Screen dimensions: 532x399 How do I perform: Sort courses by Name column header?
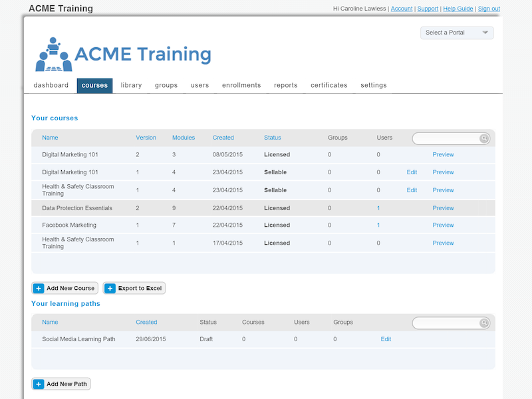pos(50,138)
